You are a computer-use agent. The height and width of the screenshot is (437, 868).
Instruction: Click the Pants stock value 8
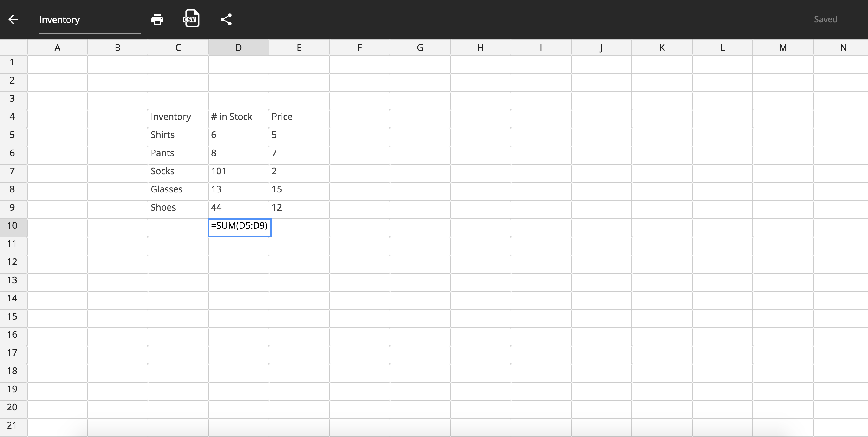point(239,155)
